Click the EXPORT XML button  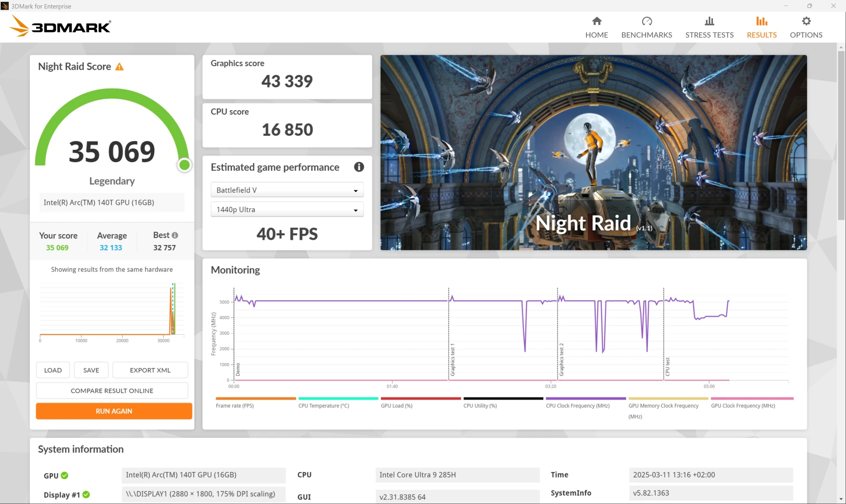(x=150, y=370)
